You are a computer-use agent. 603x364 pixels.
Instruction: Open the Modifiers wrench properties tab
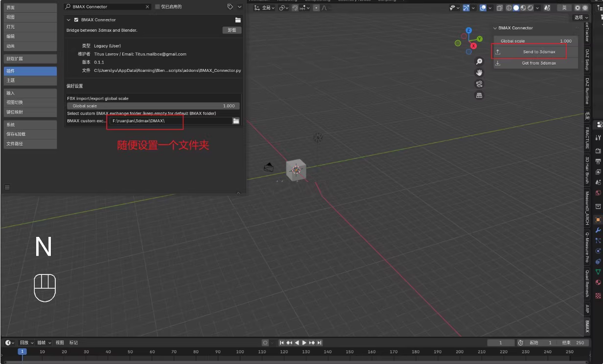598,230
